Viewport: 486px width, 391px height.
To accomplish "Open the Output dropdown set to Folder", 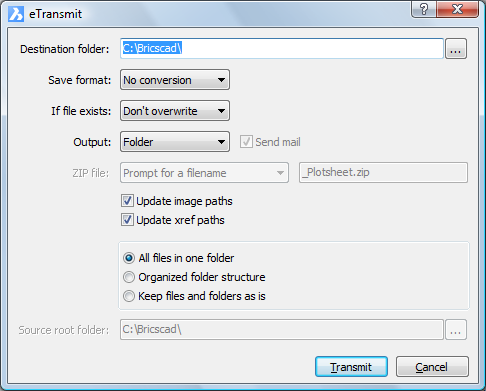I will (x=175, y=142).
